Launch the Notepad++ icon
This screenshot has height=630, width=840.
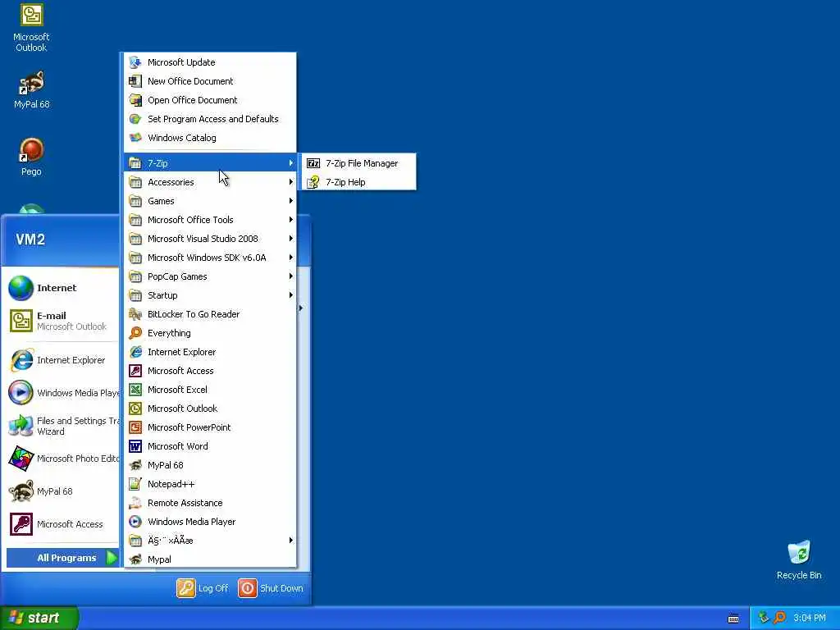coord(135,484)
